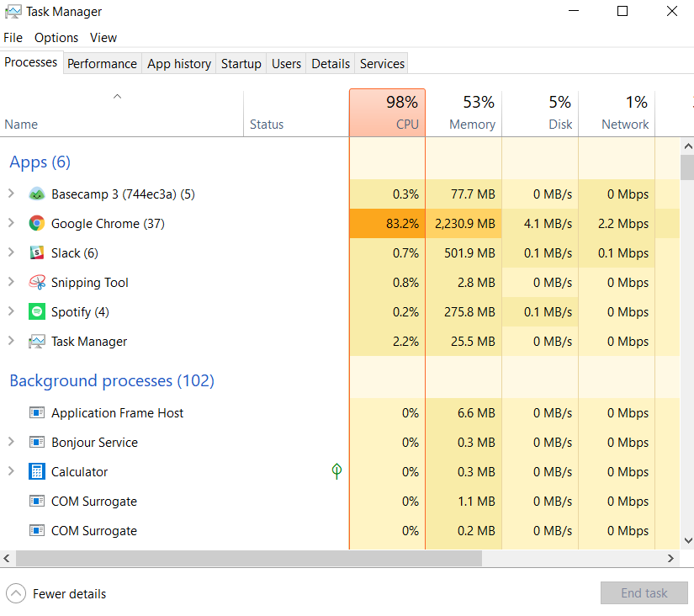Image resolution: width=694 pixels, height=616 pixels.
Task: Expand the Slack process group
Action: click(11, 252)
